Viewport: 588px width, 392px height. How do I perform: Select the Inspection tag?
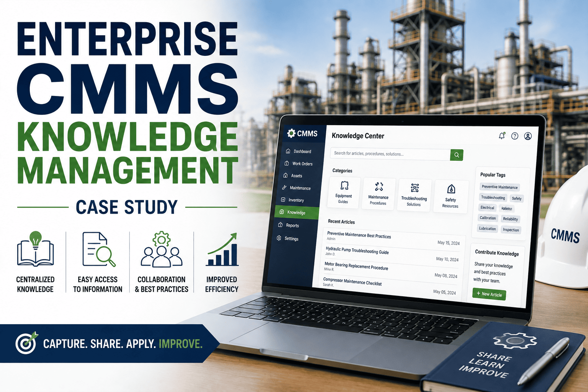pos(511,230)
